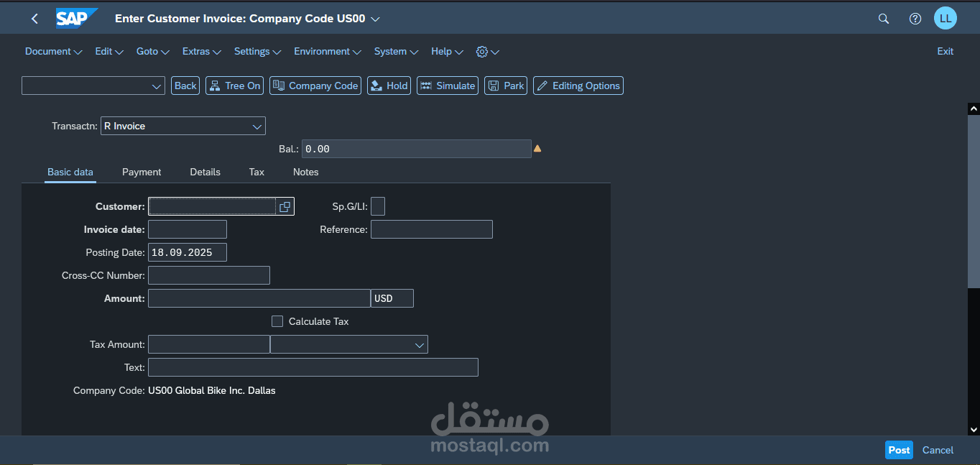Open the tax code dropdown

(x=420, y=345)
